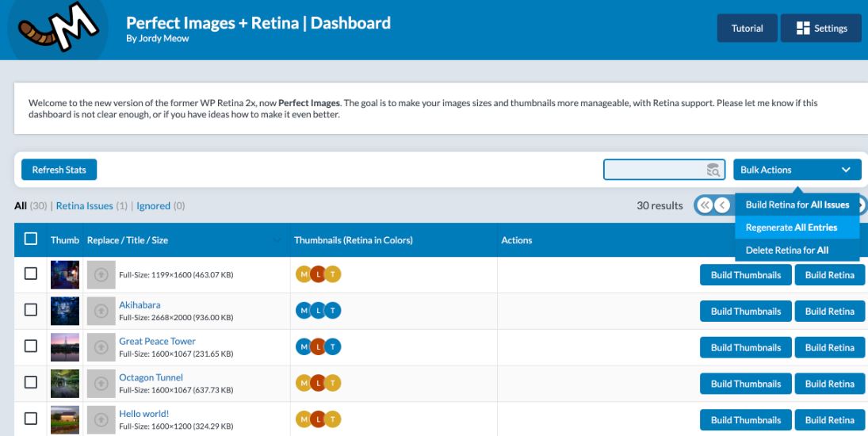Sort by Replace / Title / Size column

186,240
